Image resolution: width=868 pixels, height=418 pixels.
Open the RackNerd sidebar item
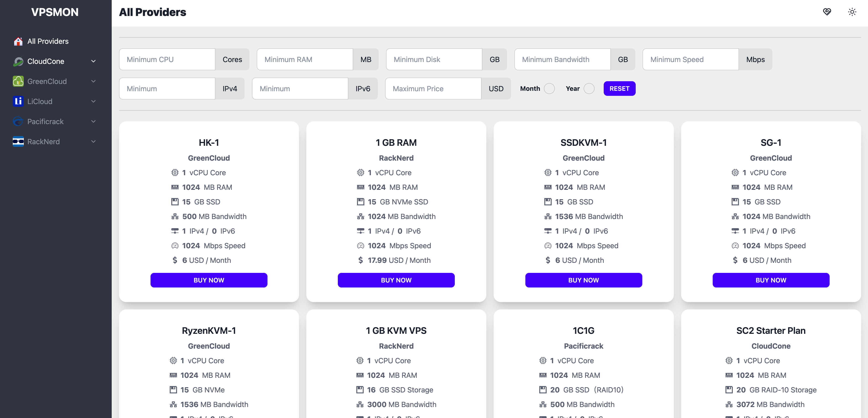point(56,142)
